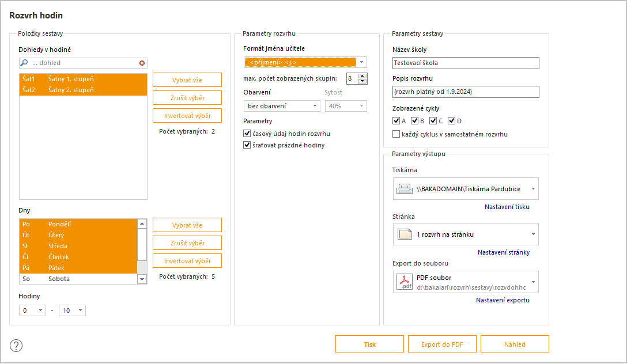Click the PDF file icon
Image resolution: width=627 pixels, height=364 pixels.
point(405,282)
